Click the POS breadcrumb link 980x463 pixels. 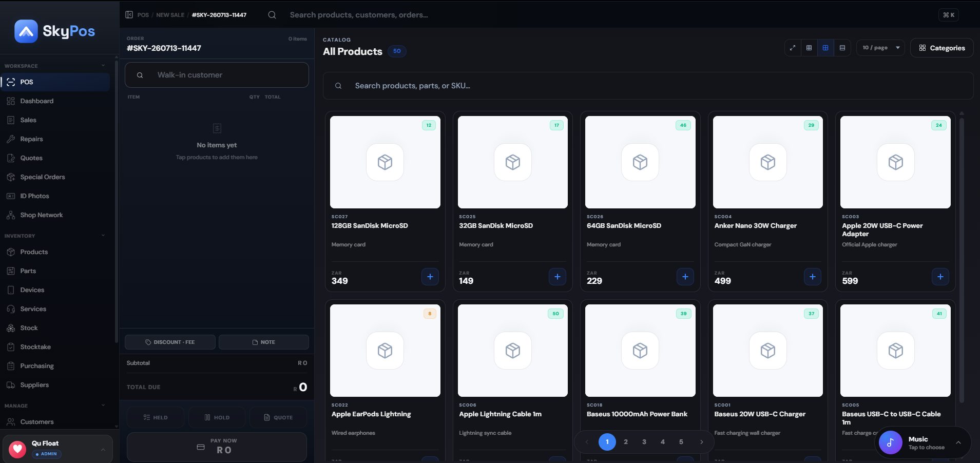pos(143,15)
